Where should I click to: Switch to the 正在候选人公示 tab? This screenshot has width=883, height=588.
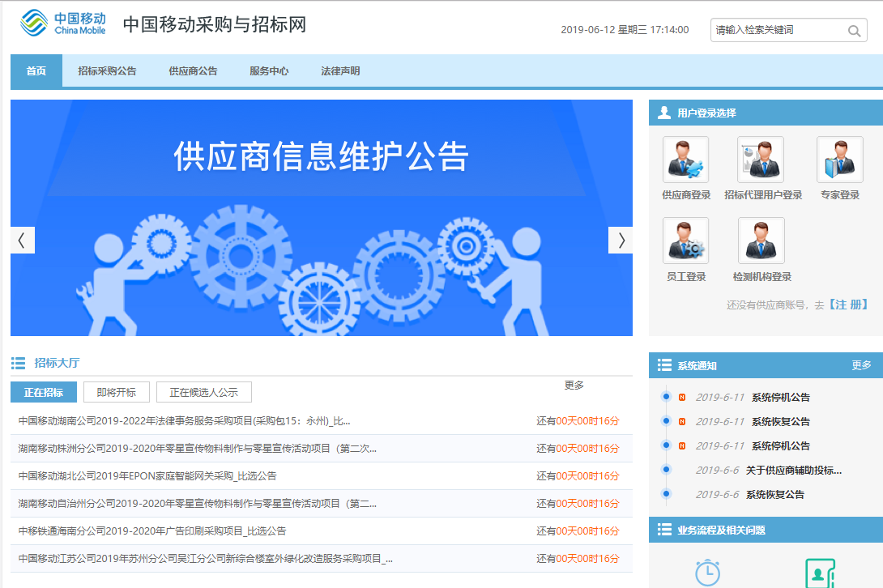pyautogui.click(x=204, y=392)
